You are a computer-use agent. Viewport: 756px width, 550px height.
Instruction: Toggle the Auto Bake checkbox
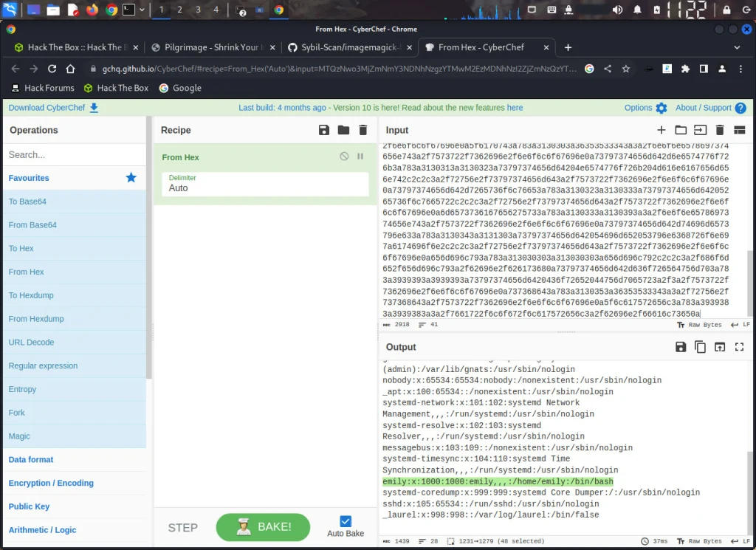tap(346, 521)
